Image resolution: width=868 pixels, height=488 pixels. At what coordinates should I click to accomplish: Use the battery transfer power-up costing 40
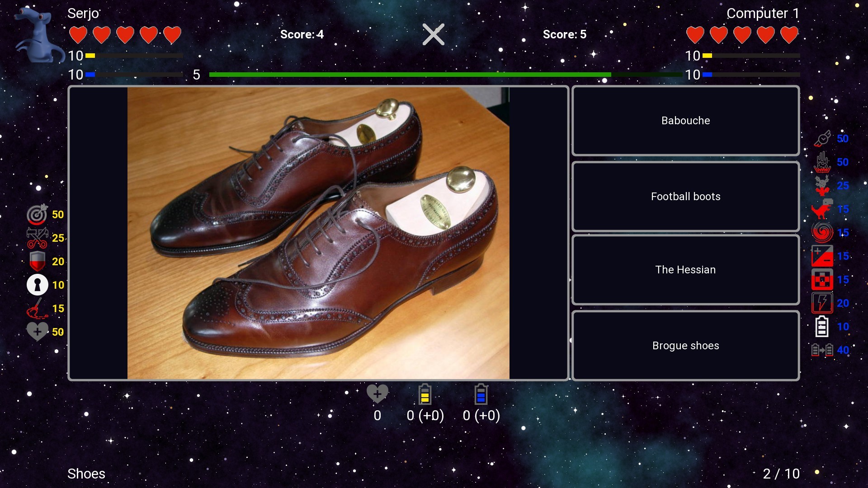click(823, 349)
